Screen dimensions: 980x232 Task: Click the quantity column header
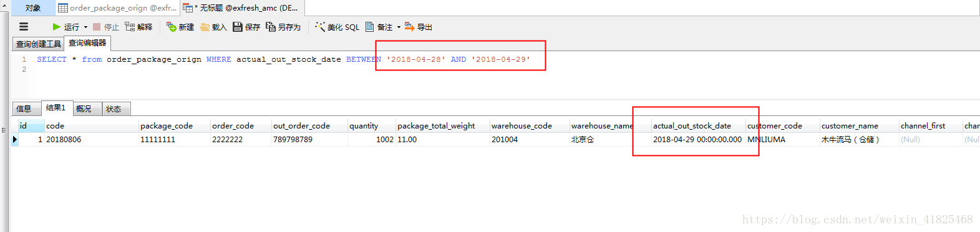[x=371, y=125]
